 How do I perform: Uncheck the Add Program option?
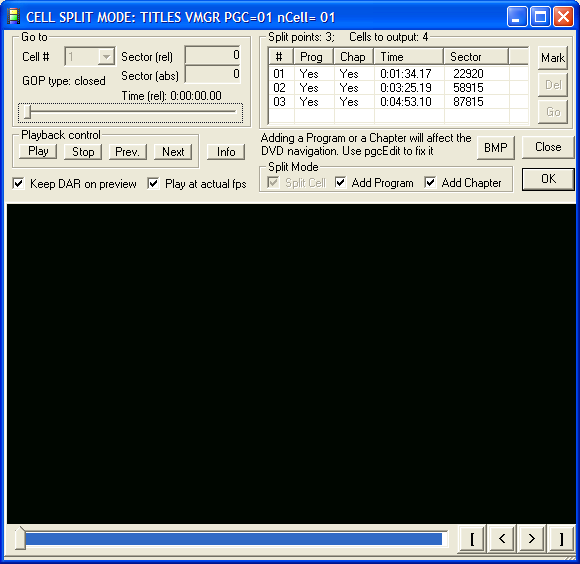click(340, 182)
